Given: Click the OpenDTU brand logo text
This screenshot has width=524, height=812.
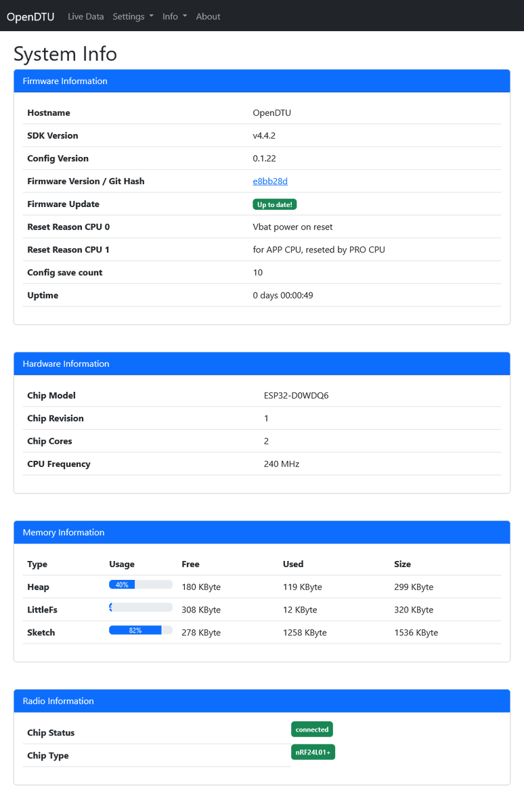Looking at the screenshot, I should click(30, 17).
